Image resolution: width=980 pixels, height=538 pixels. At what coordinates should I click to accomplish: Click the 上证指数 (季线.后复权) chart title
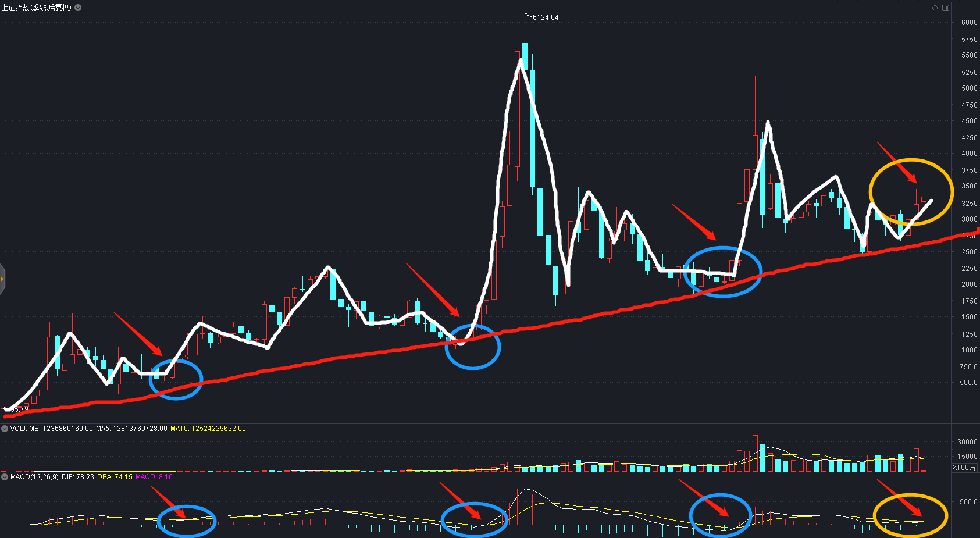(x=37, y=8)
